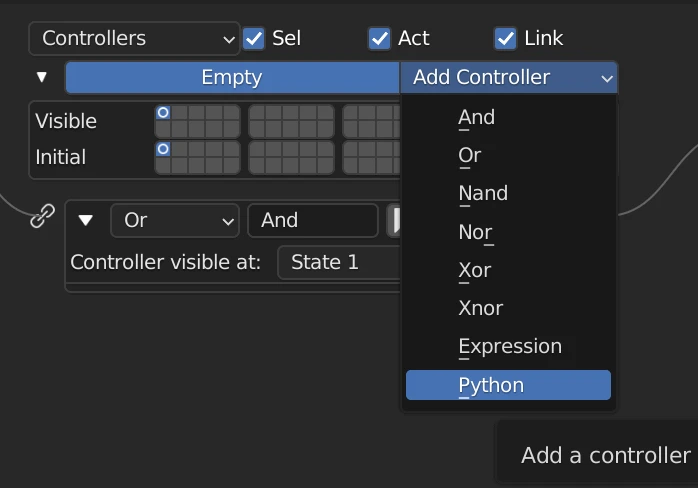
Task: Open the Or controller type dropdown
Action: (x=175, y=220)
